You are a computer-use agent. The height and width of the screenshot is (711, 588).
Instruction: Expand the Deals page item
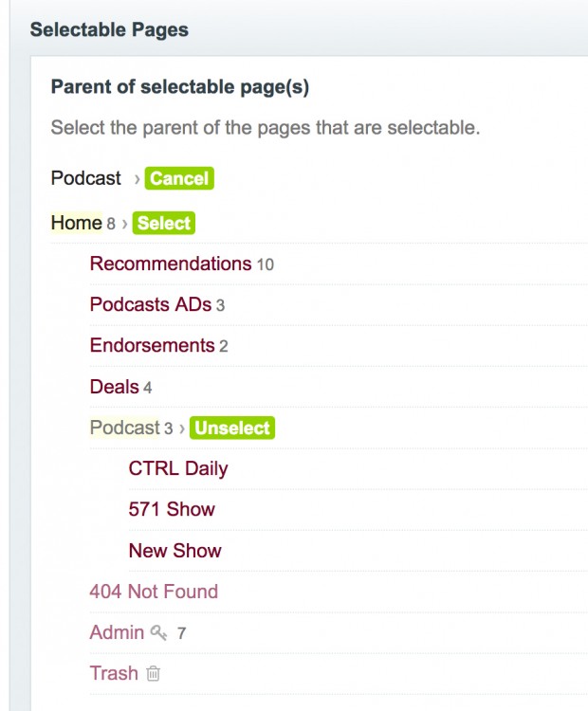coord(114,386)
